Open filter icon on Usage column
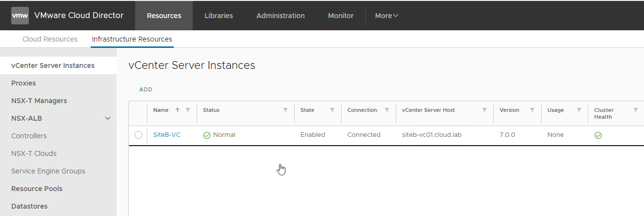The height and width of the screenshot is (216, 644). point(579,110)
